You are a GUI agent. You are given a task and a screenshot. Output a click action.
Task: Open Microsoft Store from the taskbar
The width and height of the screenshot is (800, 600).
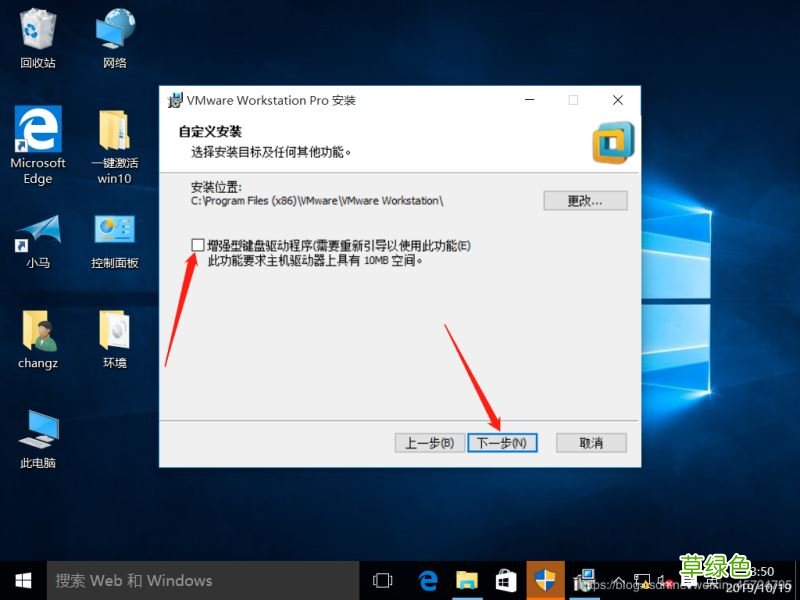pyautogui.click(x=506, y=581)
